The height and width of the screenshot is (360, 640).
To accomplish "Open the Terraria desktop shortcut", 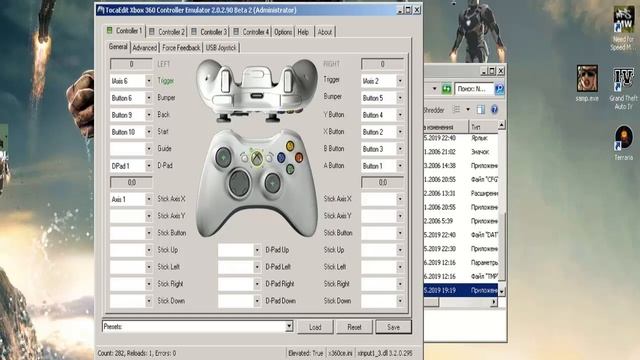I will [x=623, y=142].
